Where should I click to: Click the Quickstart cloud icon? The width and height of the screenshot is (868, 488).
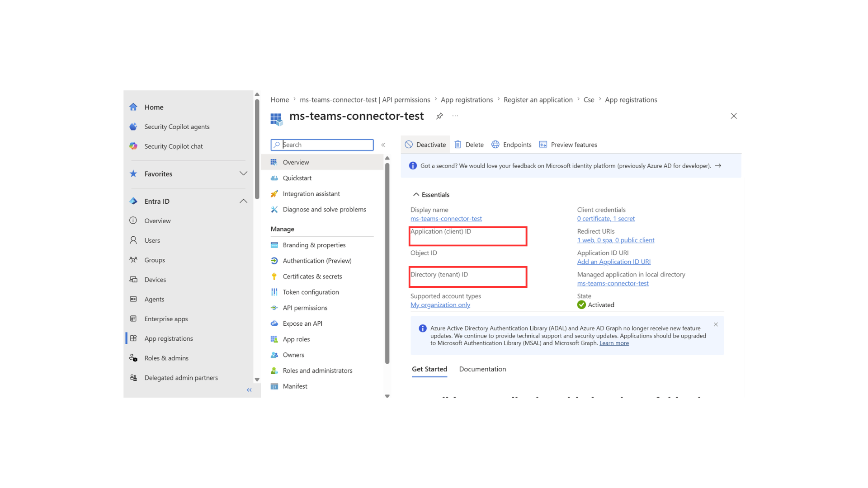274,178
